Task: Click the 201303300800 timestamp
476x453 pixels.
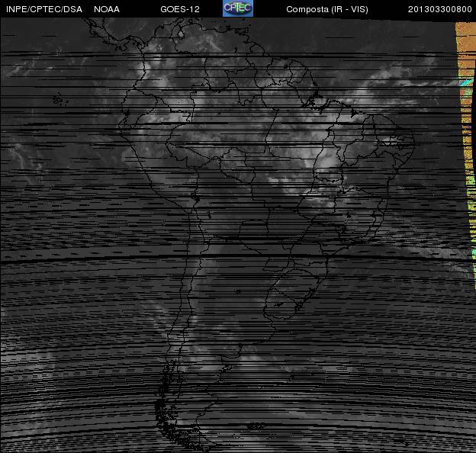Action: click(x=439, y=9)
